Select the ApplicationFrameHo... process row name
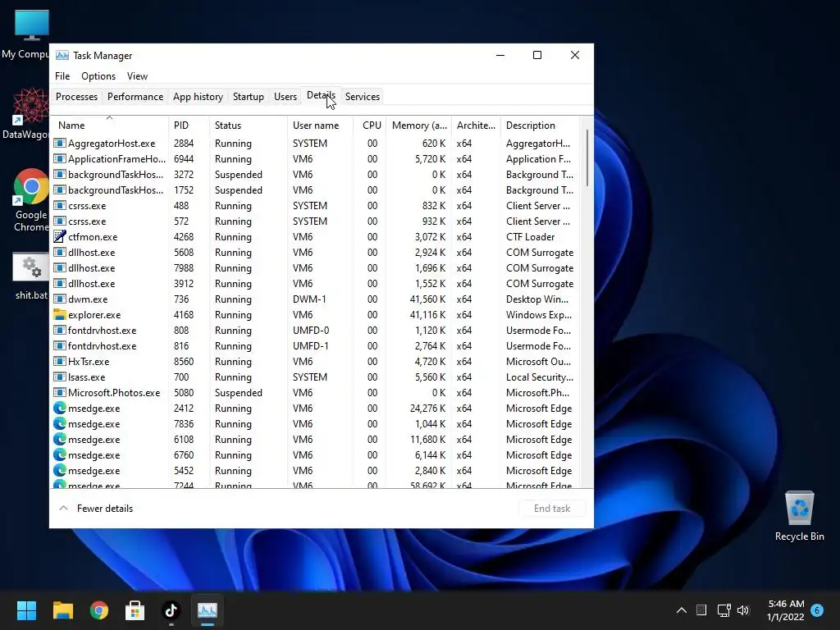Viewport: 840px width, 630px height. (x=116, y=158)
